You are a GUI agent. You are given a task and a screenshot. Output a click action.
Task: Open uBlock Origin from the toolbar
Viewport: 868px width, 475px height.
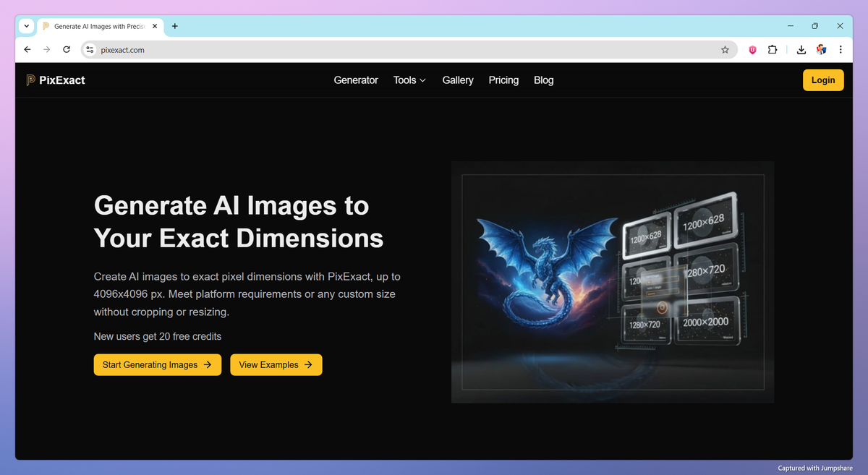pyautogui.click(x=752, y=49)
